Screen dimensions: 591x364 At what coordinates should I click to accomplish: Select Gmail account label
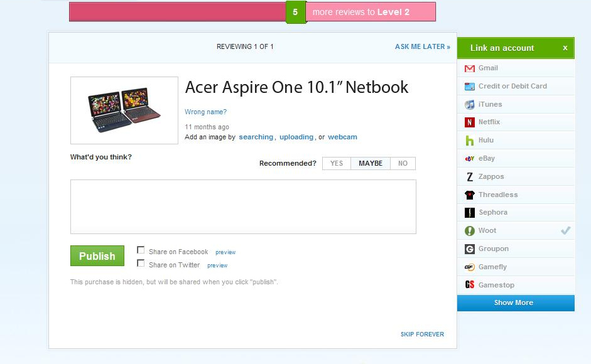488,68
